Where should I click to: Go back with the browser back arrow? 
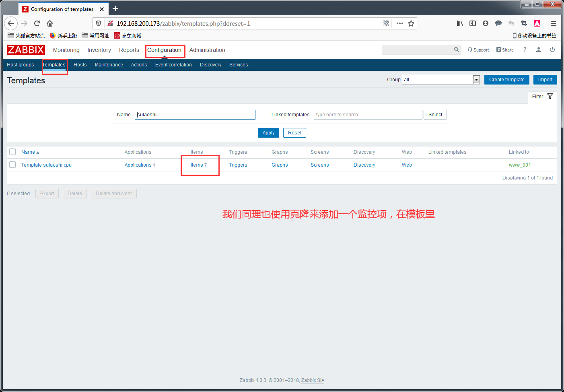pyautogui.click(x=11, y=23)
